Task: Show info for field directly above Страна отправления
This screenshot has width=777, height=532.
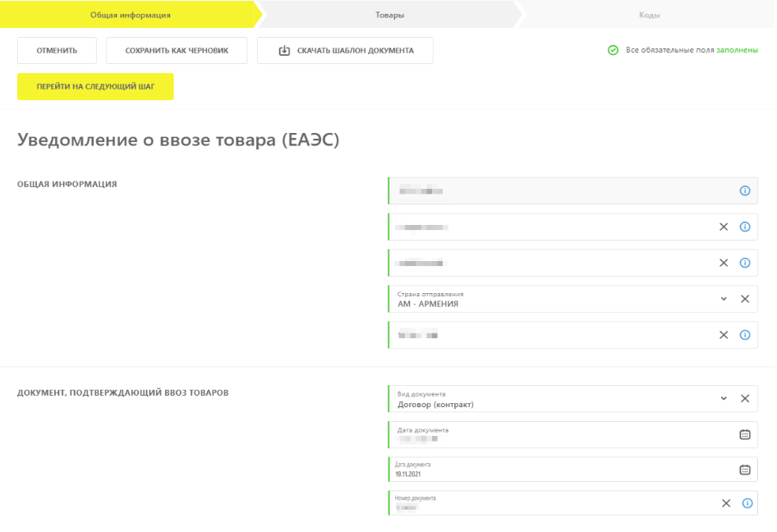Action: [745, 263]
